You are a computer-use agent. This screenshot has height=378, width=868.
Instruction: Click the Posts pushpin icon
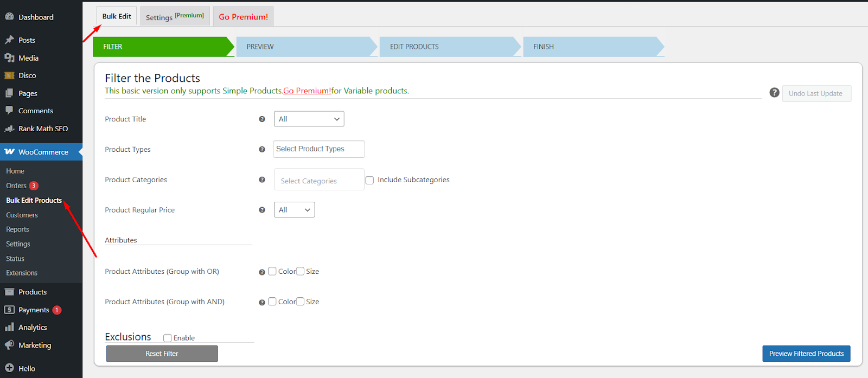coord(9,40)
